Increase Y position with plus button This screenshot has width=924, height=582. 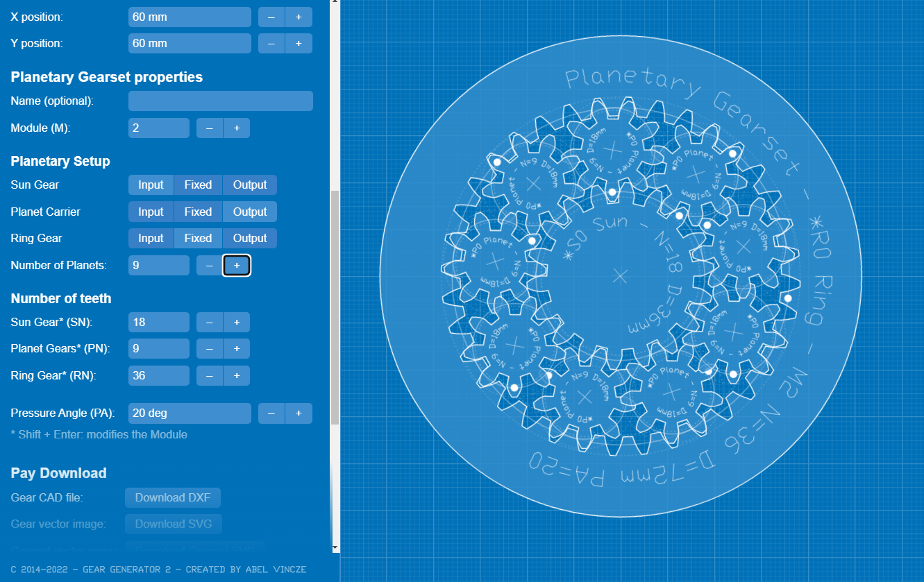(299, 43)
